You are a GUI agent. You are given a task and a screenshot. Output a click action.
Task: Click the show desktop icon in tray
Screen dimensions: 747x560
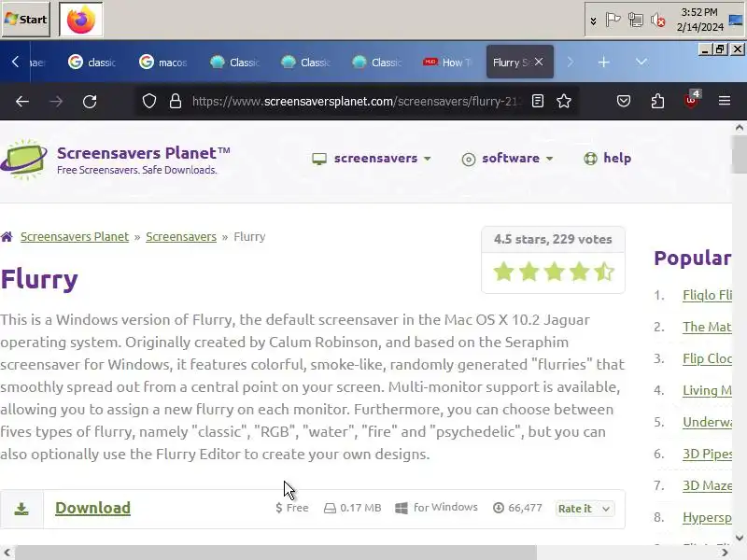[x=736, y=20]
